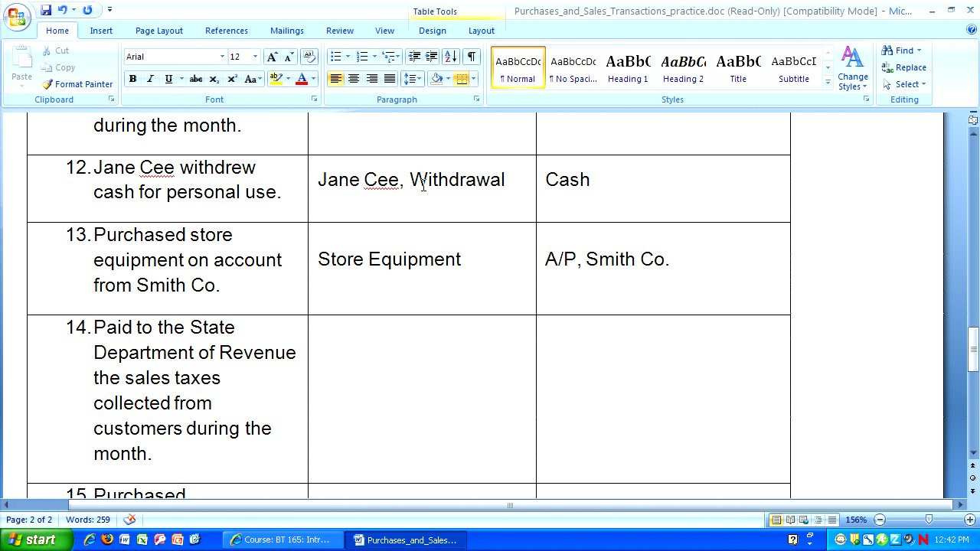Click the Save icon in quick access toolbar
The image size is (980, 551).
pyautogui.click(x=46, y=10)
